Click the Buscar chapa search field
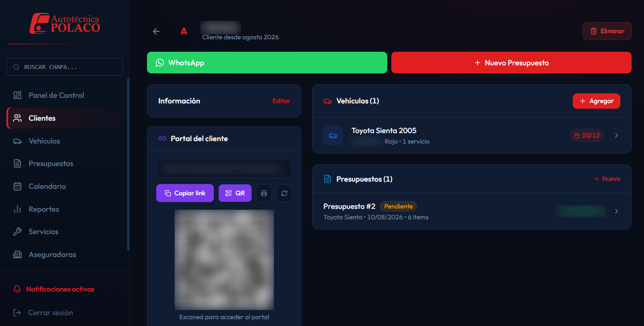The image size is (644, 326). pos(64,67)
